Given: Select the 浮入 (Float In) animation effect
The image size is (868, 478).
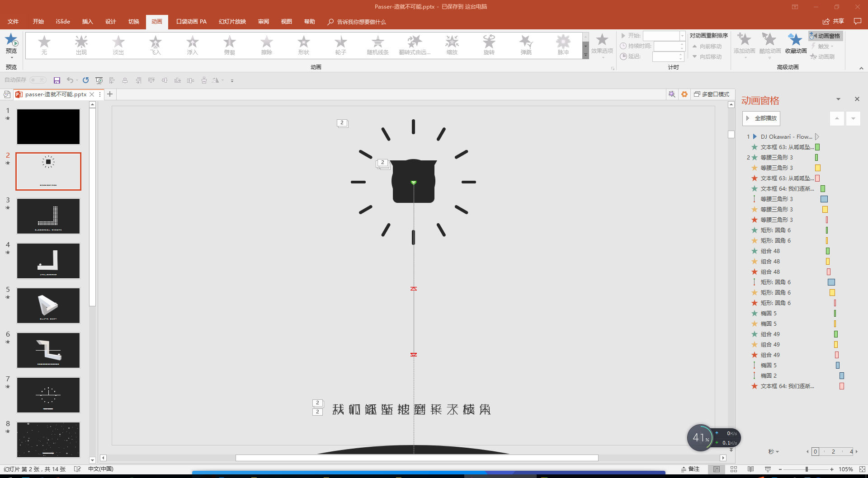Looking at the screenshot, I should click(193, 45).
